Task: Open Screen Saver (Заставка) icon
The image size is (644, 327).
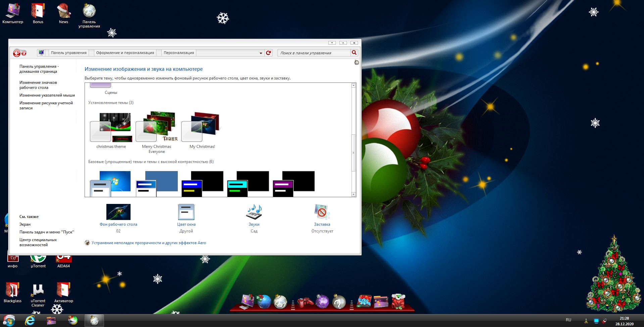Action: [322, 212]
